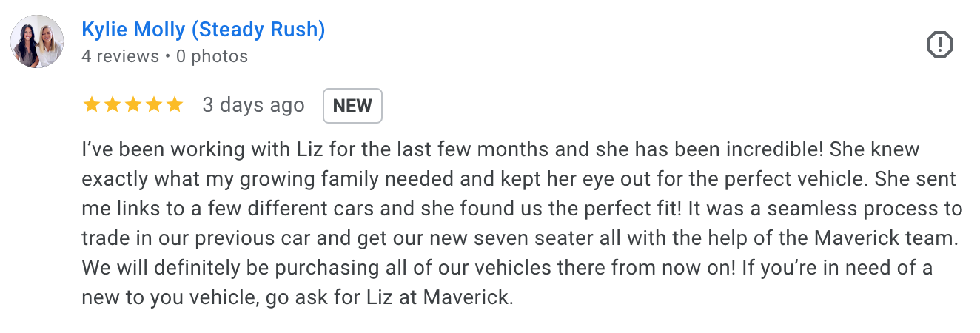
Task: Click the "3 days ago" timestamp
Action: [253, 105]
